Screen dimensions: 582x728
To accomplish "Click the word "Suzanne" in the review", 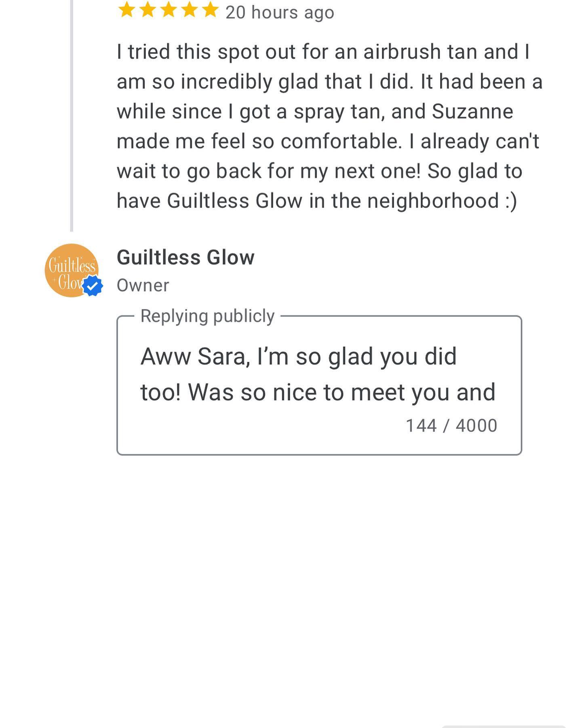I will click(x=472, y=112).
